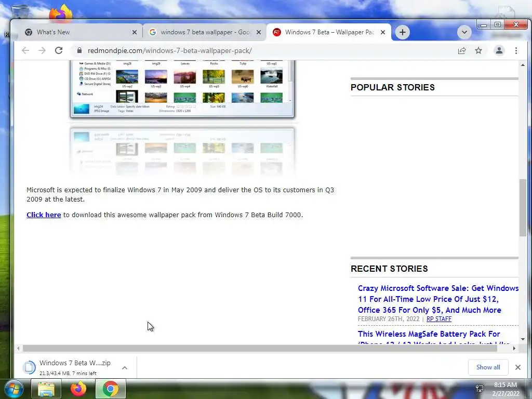
Task: Expand the download item options chevron
Action: click(125, 368)
